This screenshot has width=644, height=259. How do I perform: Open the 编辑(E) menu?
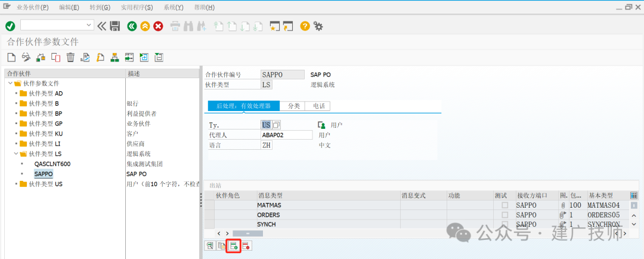(69, 7)
